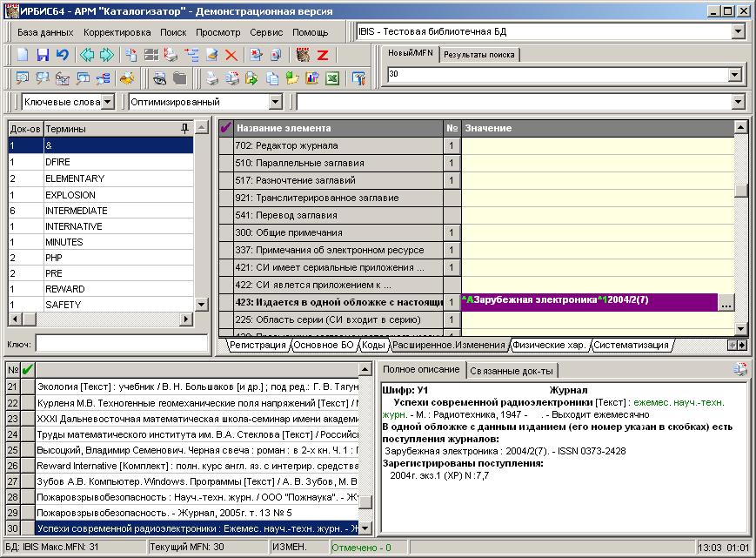Click the green checkmark header in the record list
The width and height of the screenshot is (756, 558).
[28, 370]
